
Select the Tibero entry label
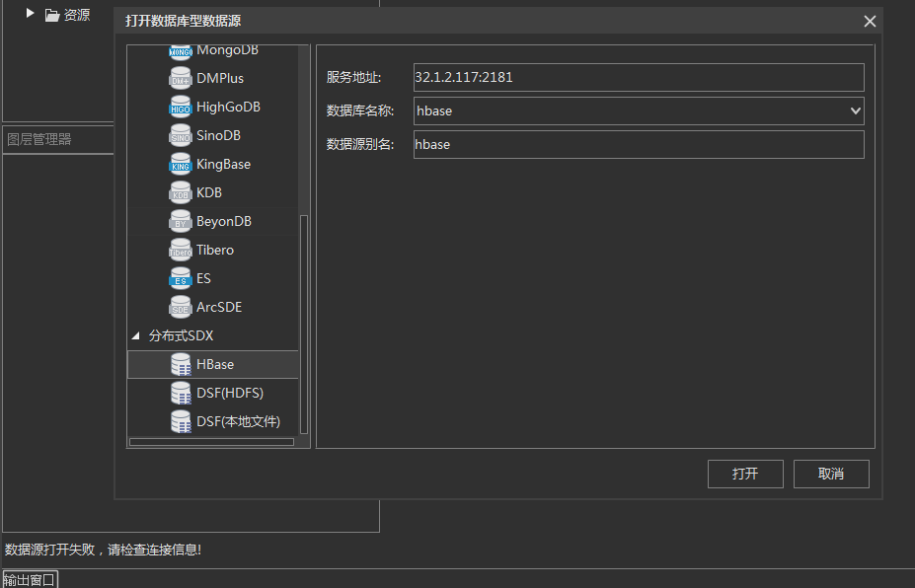(215, 250)
